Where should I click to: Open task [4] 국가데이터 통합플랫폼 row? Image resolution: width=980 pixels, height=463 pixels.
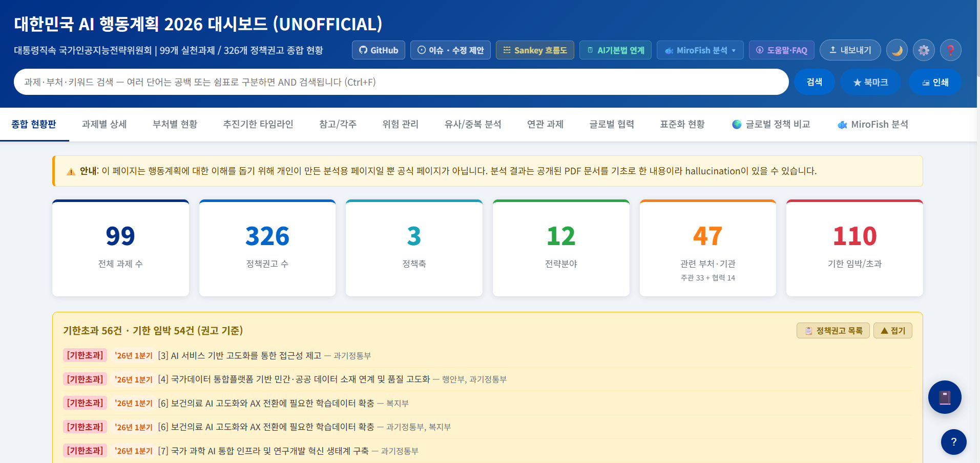(x=487, y=379)
